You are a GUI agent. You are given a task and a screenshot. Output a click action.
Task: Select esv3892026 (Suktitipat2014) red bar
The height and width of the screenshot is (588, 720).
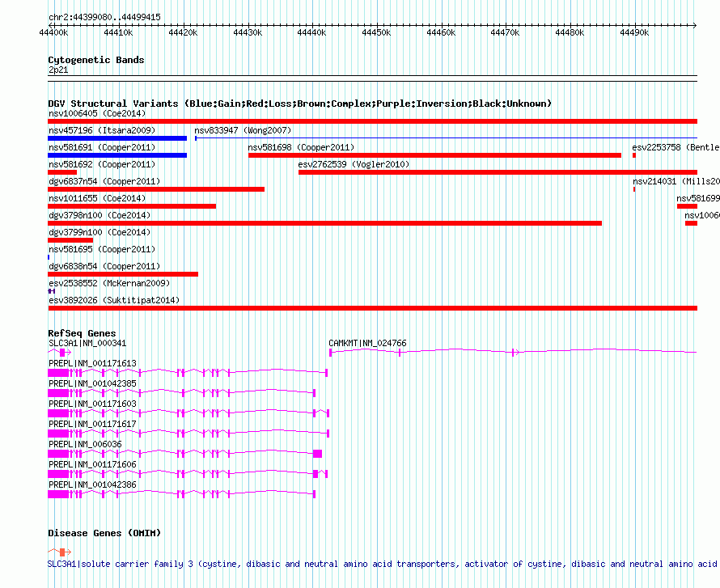pos(372,308)
